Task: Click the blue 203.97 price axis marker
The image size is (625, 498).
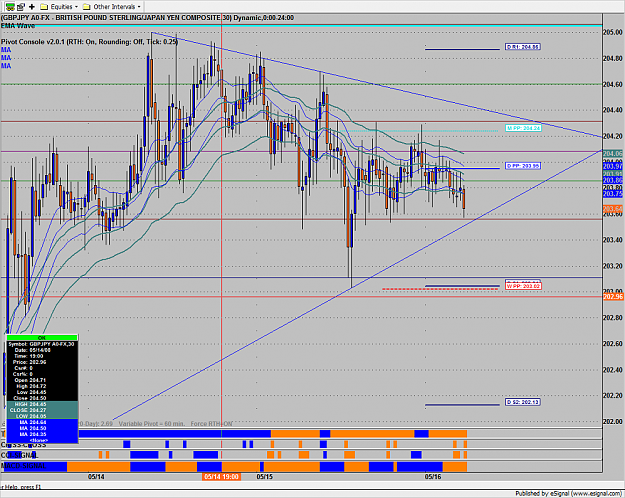Action: (613, 166)
